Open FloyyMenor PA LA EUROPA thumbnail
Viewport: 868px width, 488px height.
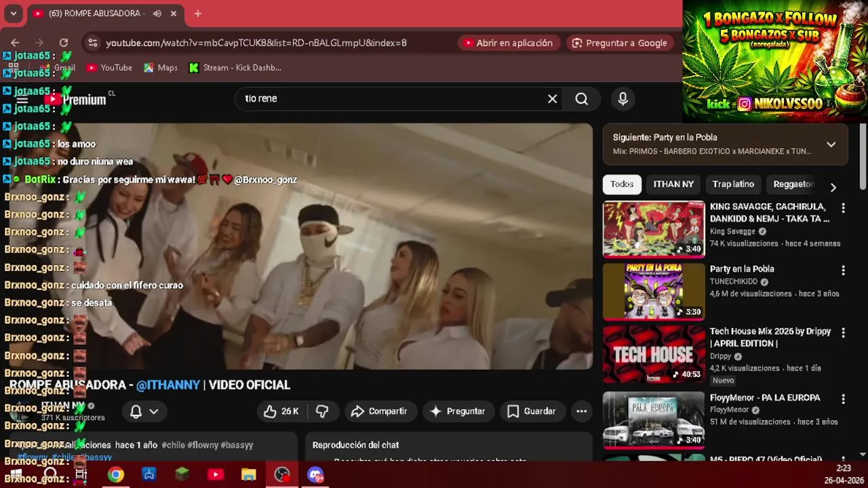click(654, 420)
